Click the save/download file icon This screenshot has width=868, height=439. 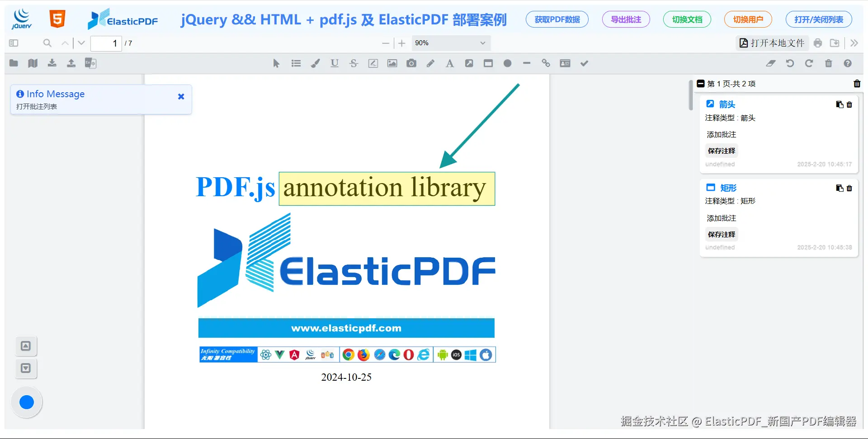pyautogui.click(x=835, y=43)
